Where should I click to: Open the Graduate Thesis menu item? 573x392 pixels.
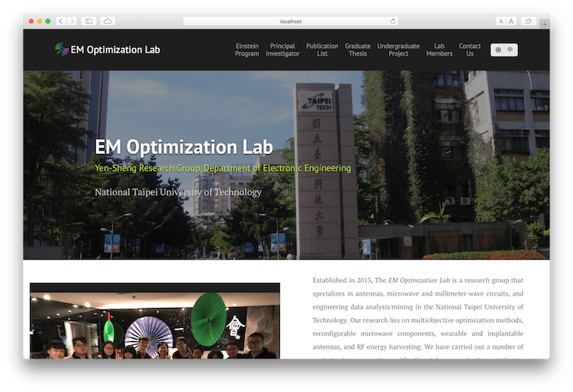[357, 50]
